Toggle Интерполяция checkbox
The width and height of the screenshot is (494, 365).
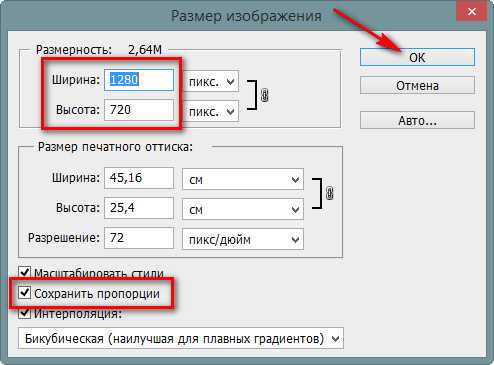click(25, 313)
